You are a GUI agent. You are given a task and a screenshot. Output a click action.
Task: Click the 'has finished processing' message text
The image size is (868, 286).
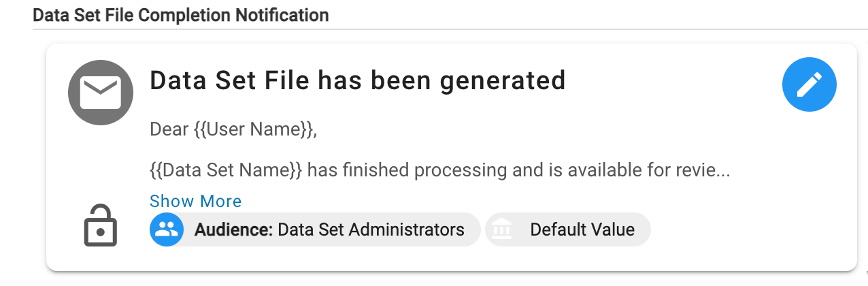407,170
